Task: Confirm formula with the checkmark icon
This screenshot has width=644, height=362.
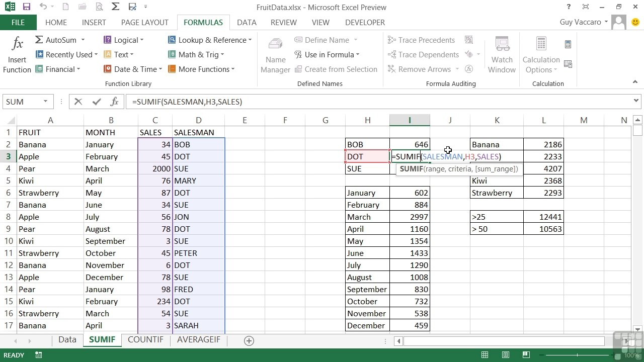Action: 97,102
